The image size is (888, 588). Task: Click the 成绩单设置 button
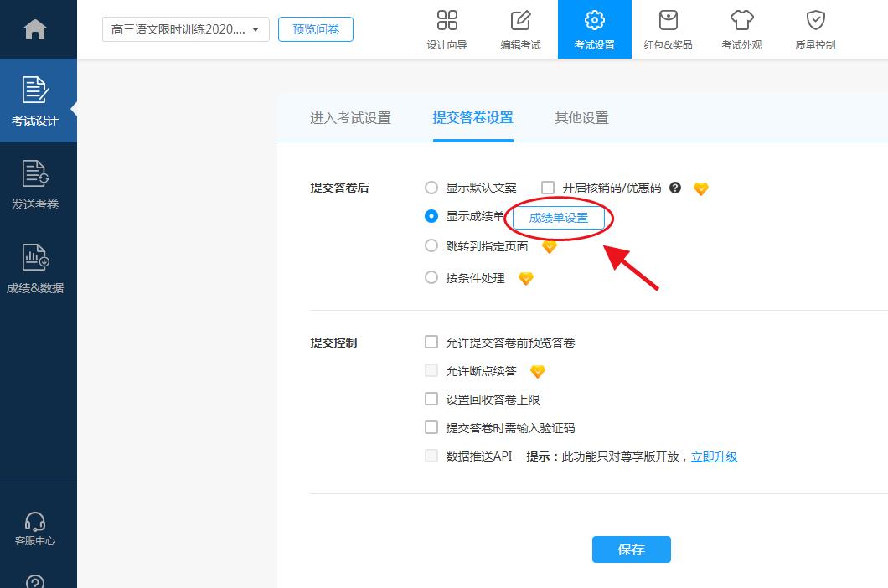tap(560, 218)
